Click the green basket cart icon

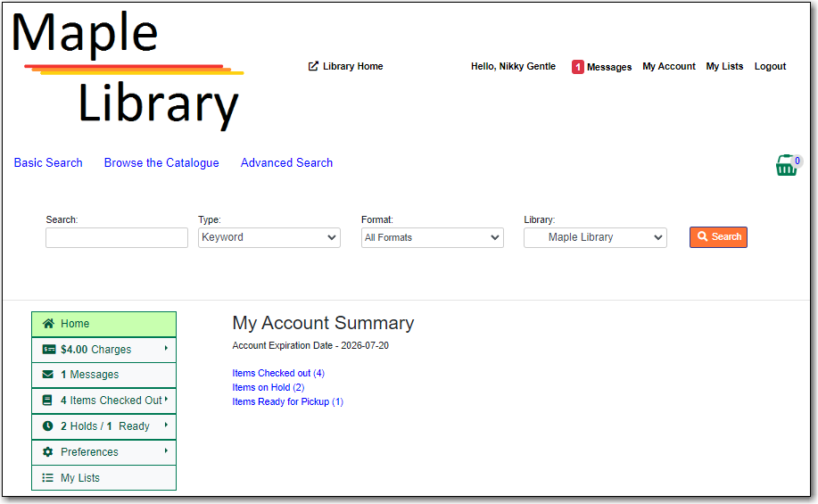(x=786, y=166)
